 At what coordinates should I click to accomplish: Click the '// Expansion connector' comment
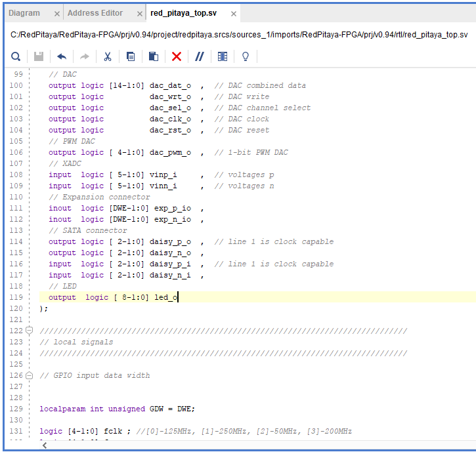pyautogui.click(x=99, y=197)
